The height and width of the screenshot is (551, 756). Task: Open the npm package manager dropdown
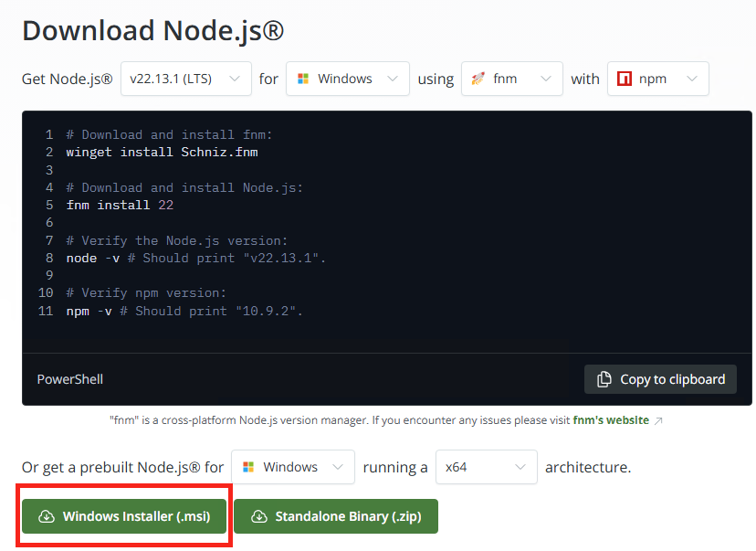coord(658,79)
